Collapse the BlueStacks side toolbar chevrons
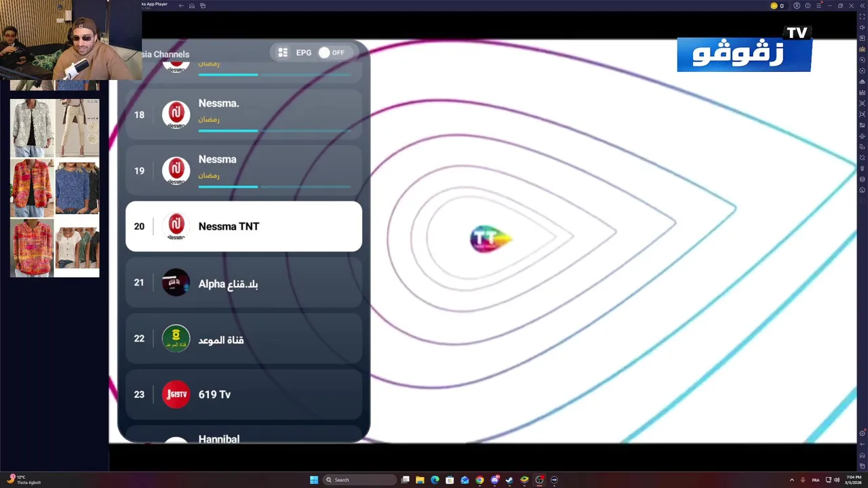 [x=862, y=5]
